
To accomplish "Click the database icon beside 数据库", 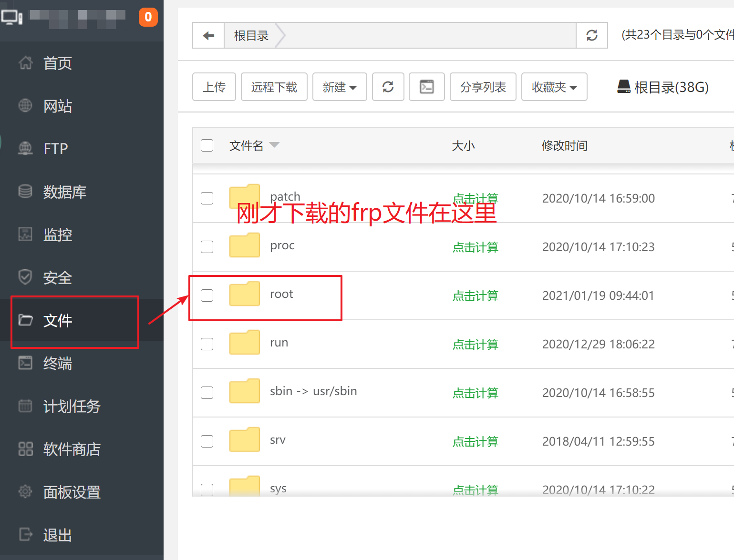I will pos(25,191).
